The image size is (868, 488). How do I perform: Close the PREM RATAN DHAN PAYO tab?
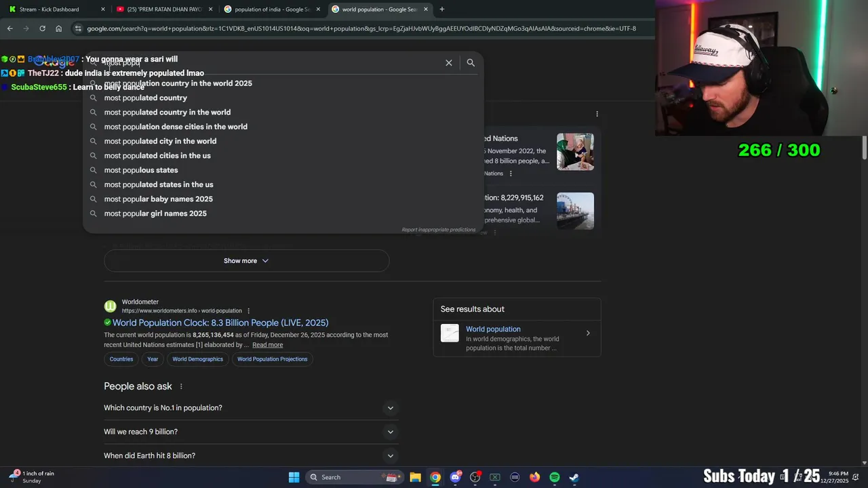211,9
